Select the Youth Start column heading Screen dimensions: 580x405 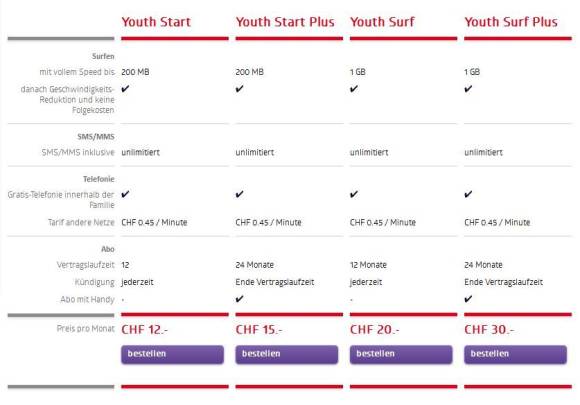click(x=156, y=22)
